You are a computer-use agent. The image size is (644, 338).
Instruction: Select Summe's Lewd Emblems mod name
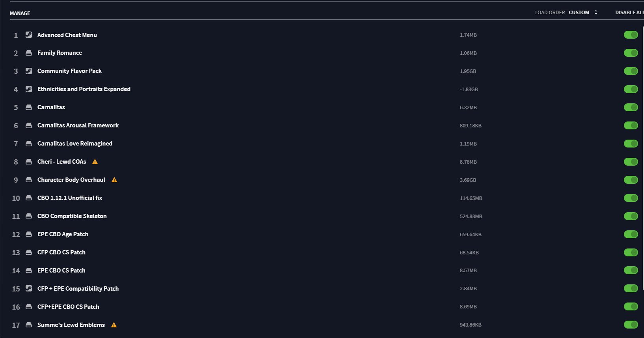(71, 325)
